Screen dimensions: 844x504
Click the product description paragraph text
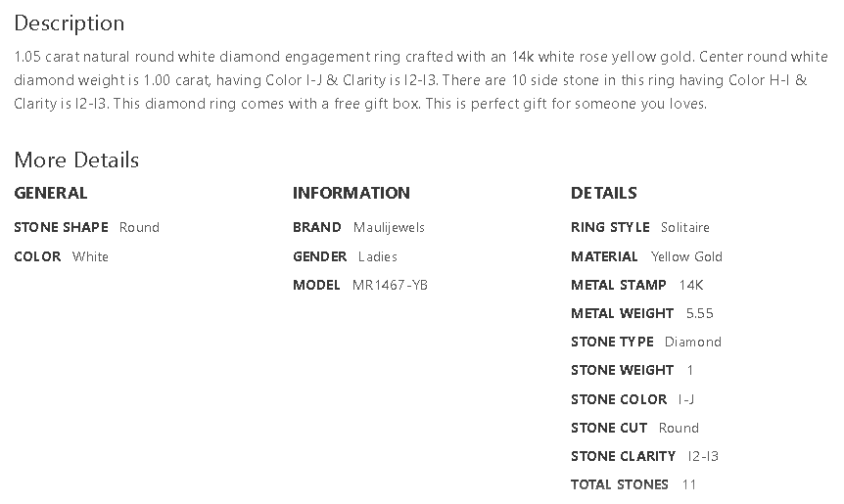411,80
